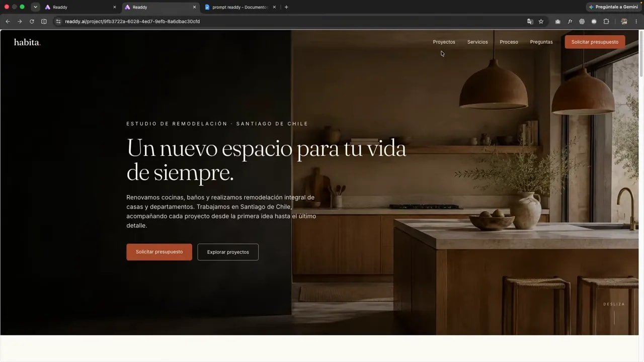
Task: Click the paragraph starting 'Renovamos cocinas, baños'
Action: click(x=221, y=212)
